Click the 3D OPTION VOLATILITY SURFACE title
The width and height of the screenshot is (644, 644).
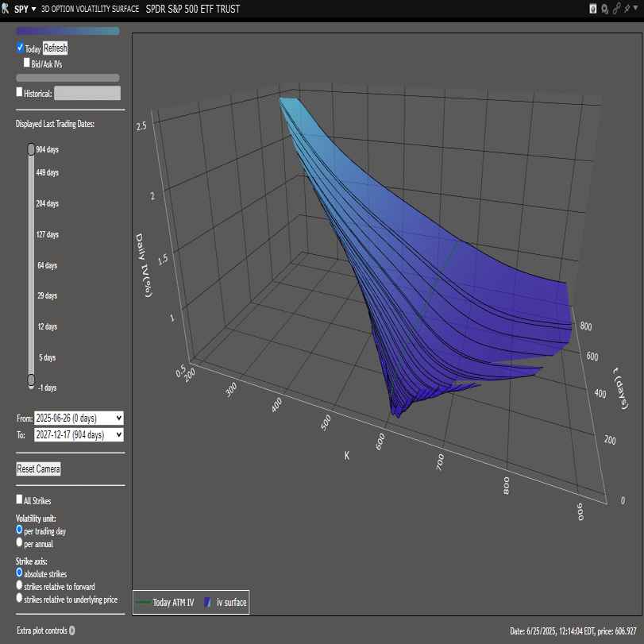pyautogui.click(x=90, y=9)
